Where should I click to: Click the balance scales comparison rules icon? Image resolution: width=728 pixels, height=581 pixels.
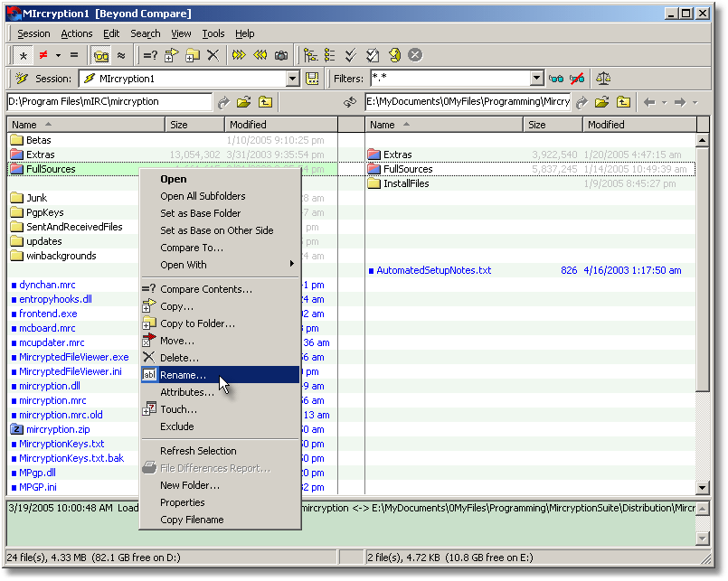(603, 79)
